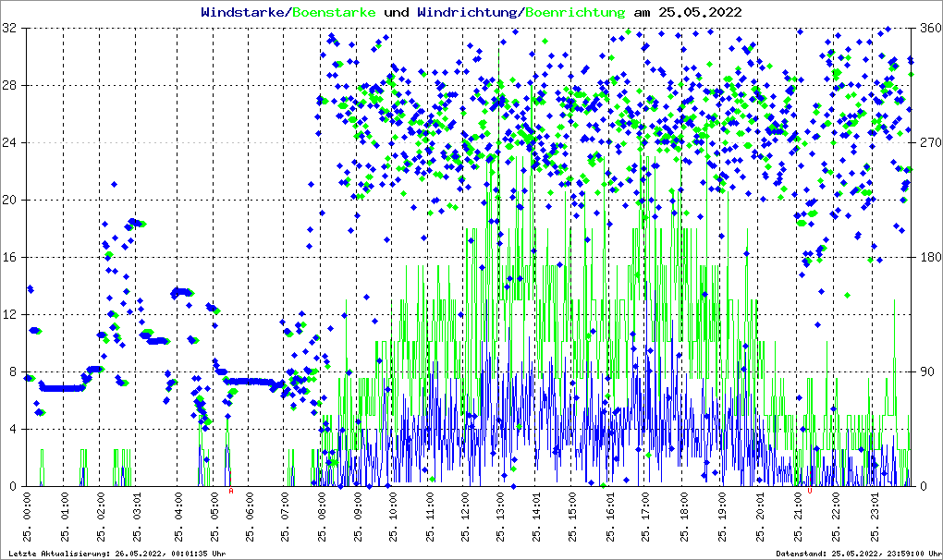This screenshot has height=560, width=943.
Task: Click the green 'Boenstarke' legend title
Action: (x=336, y=12)
